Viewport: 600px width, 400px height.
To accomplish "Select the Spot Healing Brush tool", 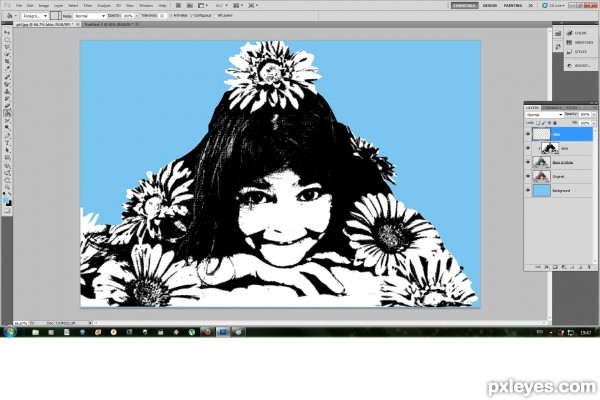I will point(7,77).
